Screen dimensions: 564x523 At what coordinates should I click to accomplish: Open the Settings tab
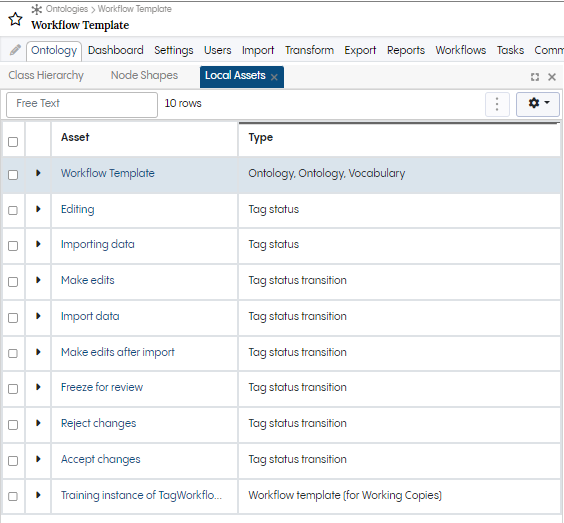coord(174,50)
